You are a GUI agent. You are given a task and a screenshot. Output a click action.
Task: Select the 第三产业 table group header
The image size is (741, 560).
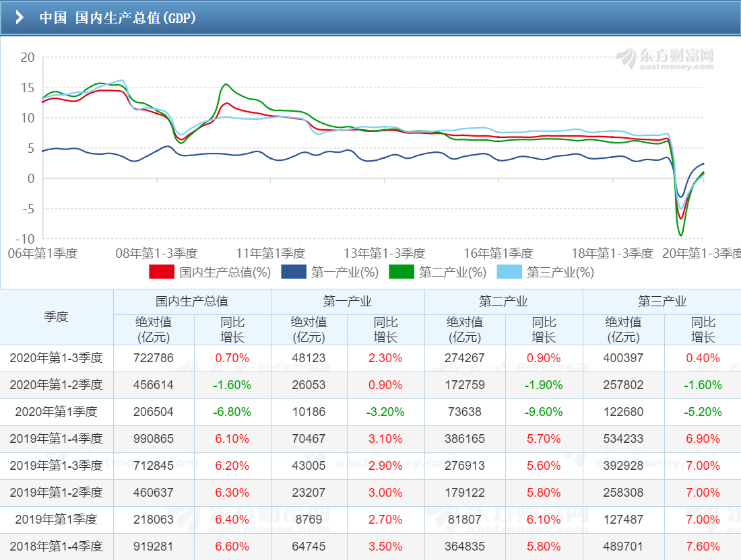[x=662, y=302]
